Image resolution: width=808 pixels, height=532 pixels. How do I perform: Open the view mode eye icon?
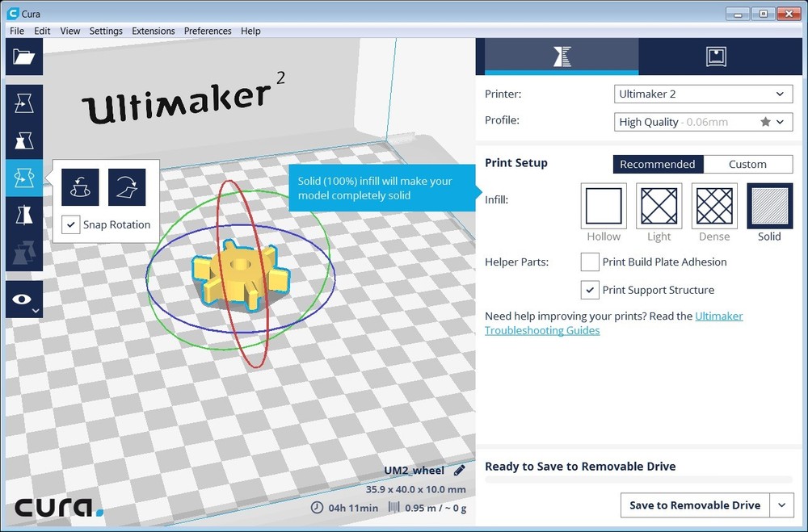[23, 297]
